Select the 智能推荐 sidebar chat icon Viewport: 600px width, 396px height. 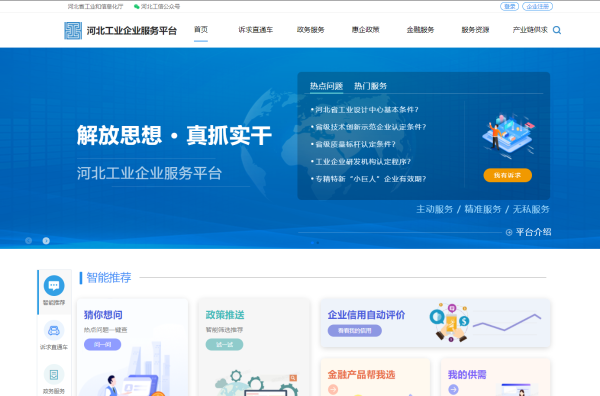(54, 285)
